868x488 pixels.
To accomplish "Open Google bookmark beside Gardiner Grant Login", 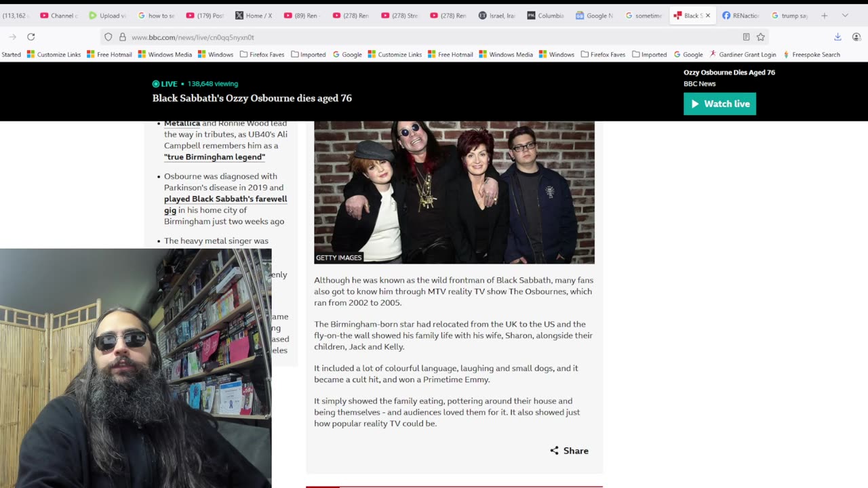I will (688, 54).
